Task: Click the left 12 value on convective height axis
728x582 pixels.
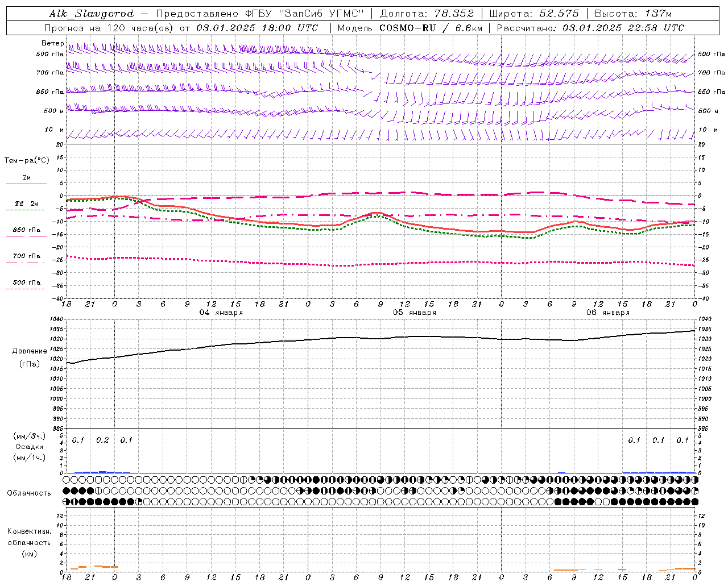Action: coord(61,516)
